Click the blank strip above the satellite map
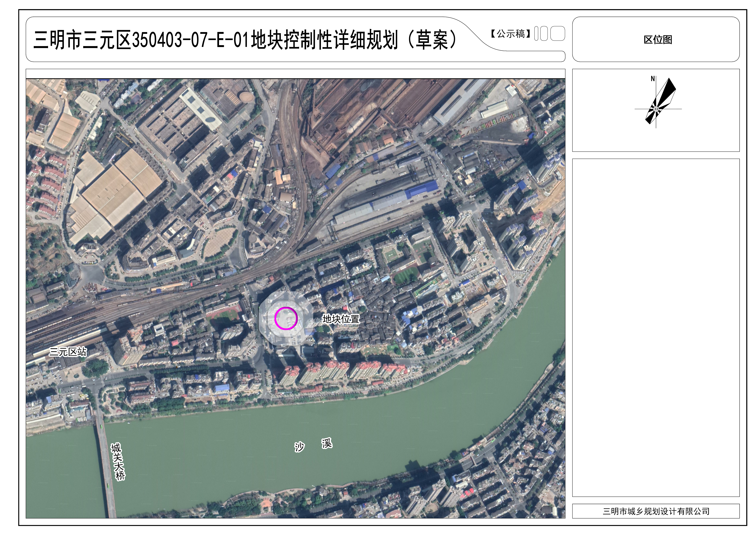This screenshot has width=756, height=534. point(295,73)
